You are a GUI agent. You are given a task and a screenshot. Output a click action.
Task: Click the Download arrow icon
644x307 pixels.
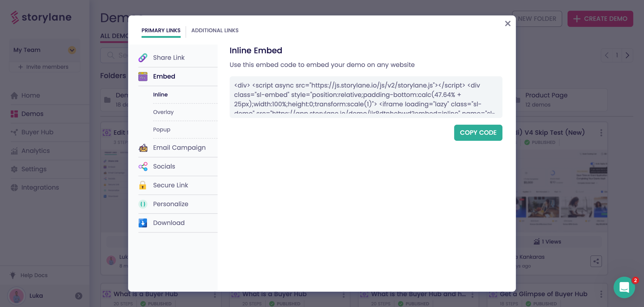point(143,223)
